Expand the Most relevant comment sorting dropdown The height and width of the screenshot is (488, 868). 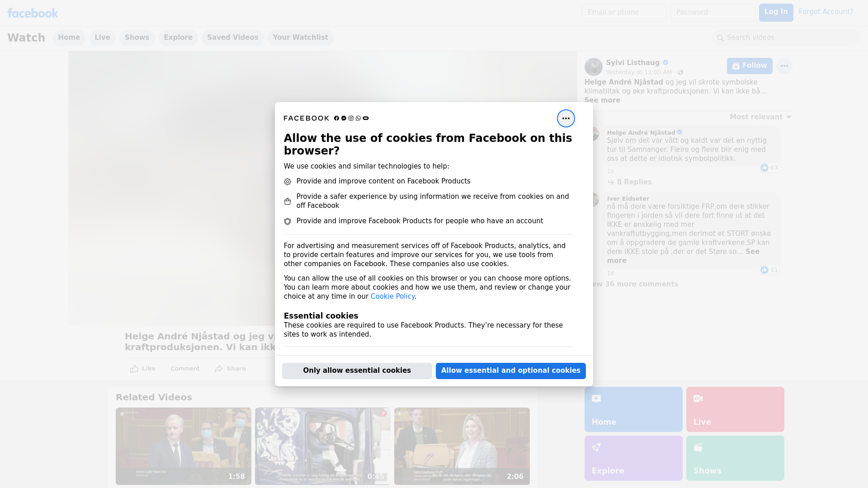(760, 117)
